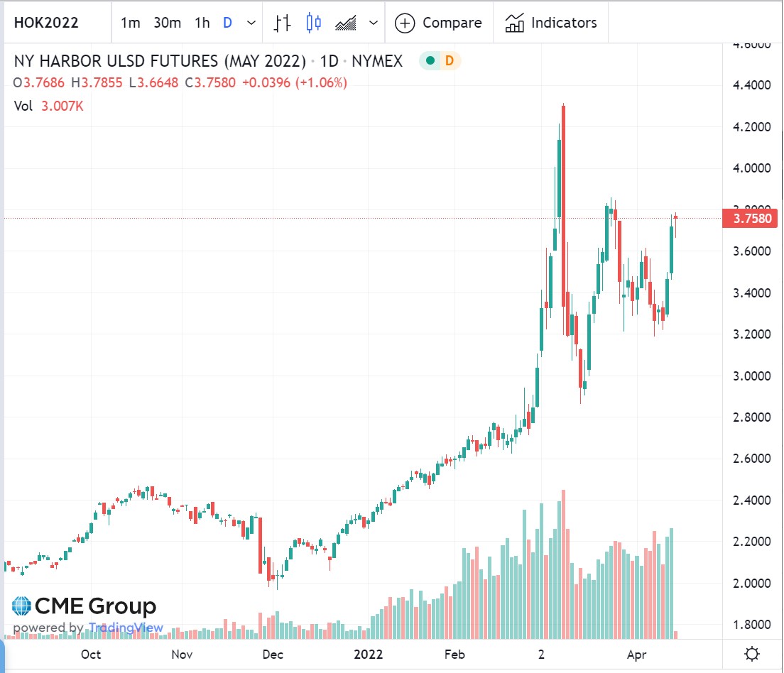Click the Vol 3.007K indicator legend

tap(48, 106)
